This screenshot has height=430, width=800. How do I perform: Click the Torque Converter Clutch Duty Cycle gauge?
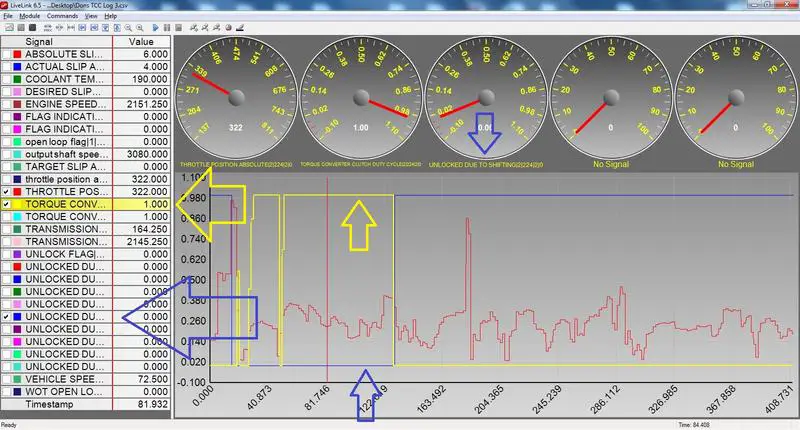(x=361, y=98)
